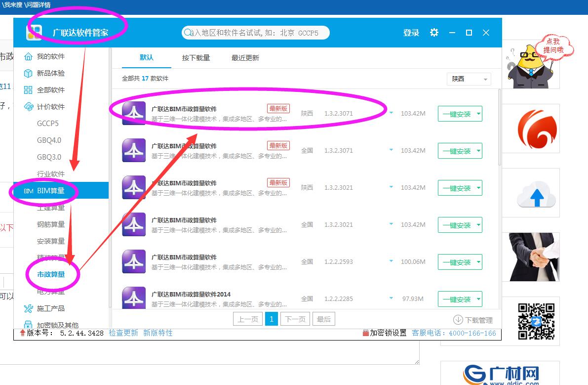Click product icon of version 1.2.2.2593 row
This screenshot has width=588, height=385.
pos(134,261)
